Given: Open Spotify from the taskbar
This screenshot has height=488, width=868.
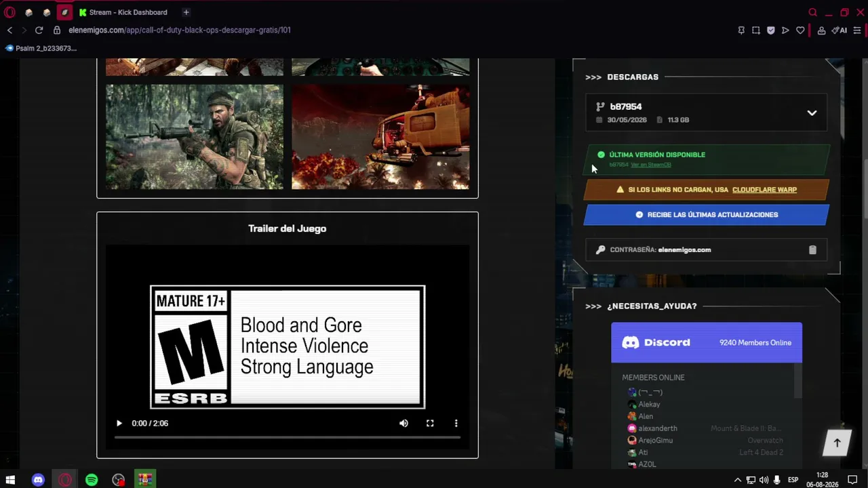Looking at the screenshot, I should 92,480.
